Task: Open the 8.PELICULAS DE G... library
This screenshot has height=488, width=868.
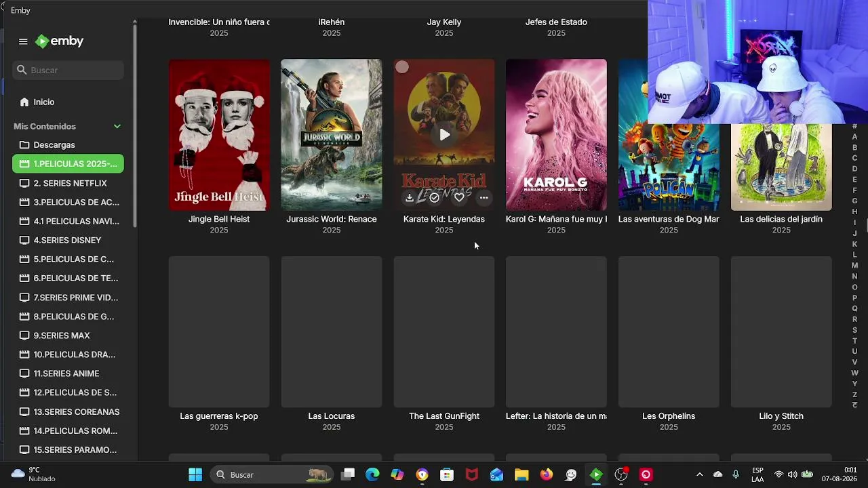Action: tap(68, 317)
